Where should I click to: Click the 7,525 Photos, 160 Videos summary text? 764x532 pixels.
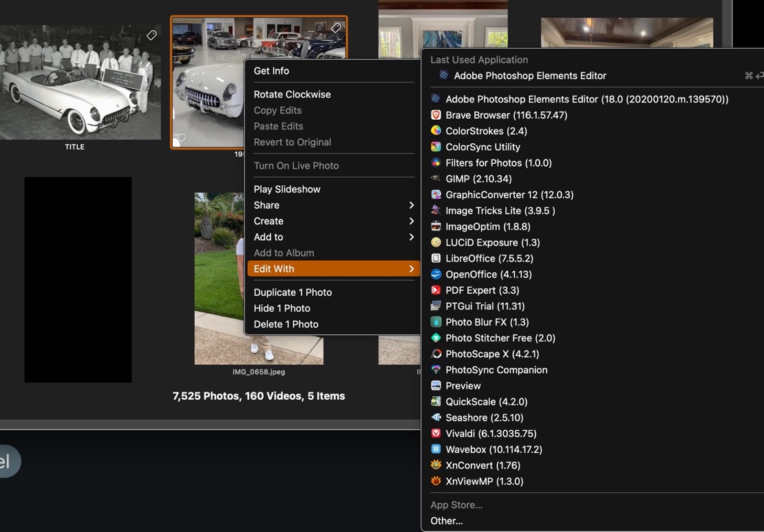(259, 396)
